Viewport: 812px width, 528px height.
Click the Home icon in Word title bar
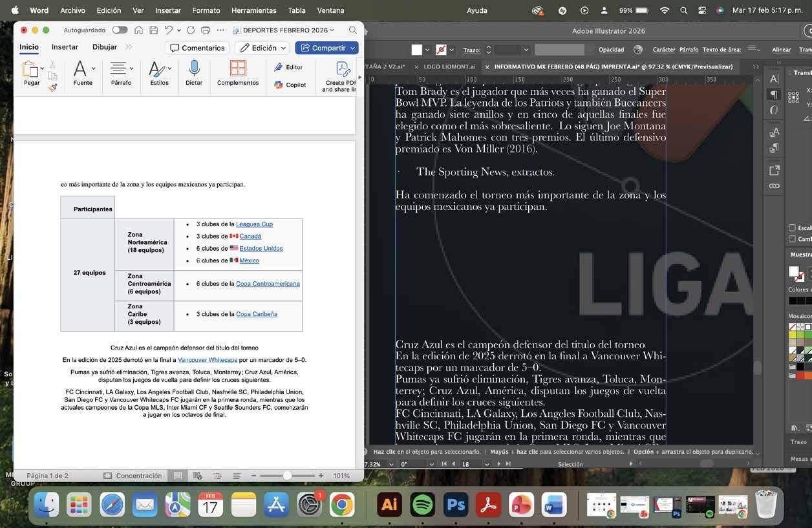(x=138, y=30)
